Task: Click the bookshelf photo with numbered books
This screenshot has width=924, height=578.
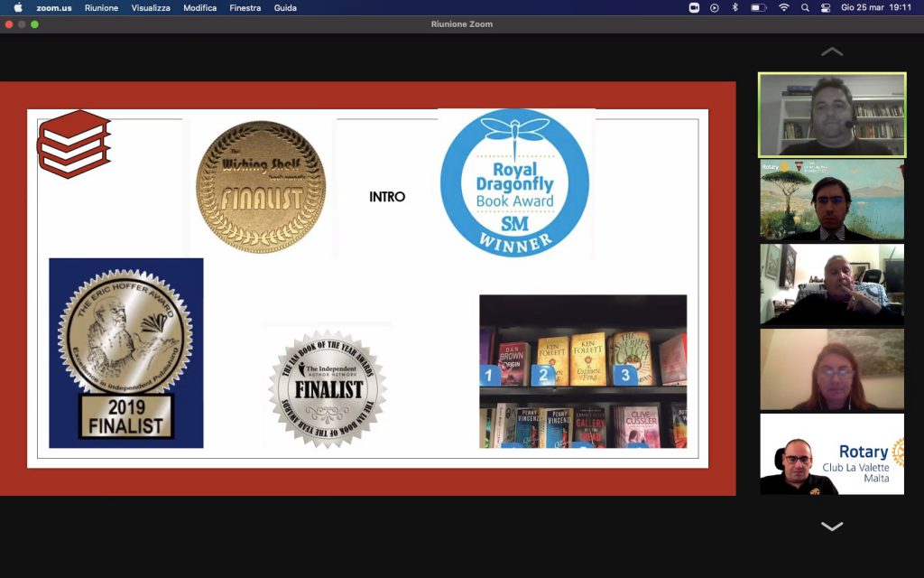Action: click(583, 371)
